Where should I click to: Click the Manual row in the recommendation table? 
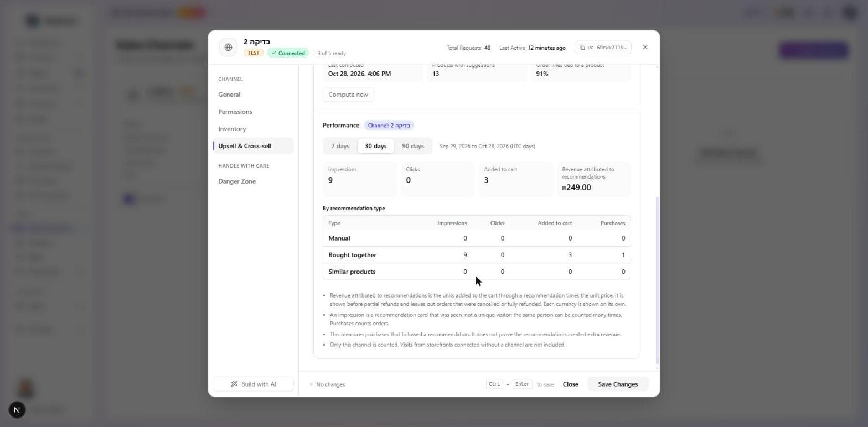477,238
